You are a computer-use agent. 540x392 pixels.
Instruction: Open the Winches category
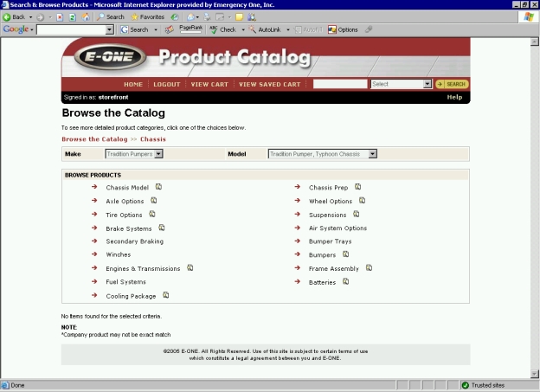118,255
